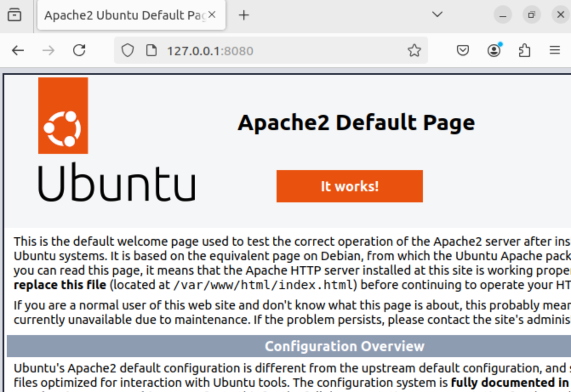This screenshot has width=571, height=392.
Task: Go back to the previous page
Action: click(18, 51)
